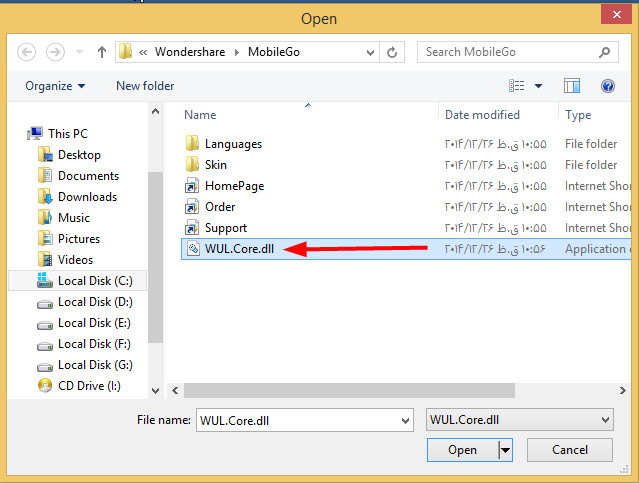Select MobileGo in the address path
The image size is (639, 484).
tap(274, 52)
